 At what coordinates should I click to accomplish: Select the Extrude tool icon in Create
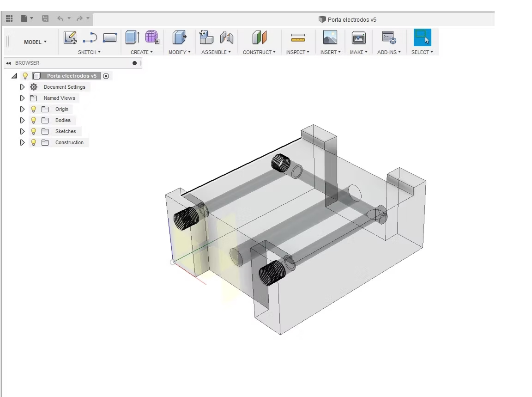click(x=132, y=37)
